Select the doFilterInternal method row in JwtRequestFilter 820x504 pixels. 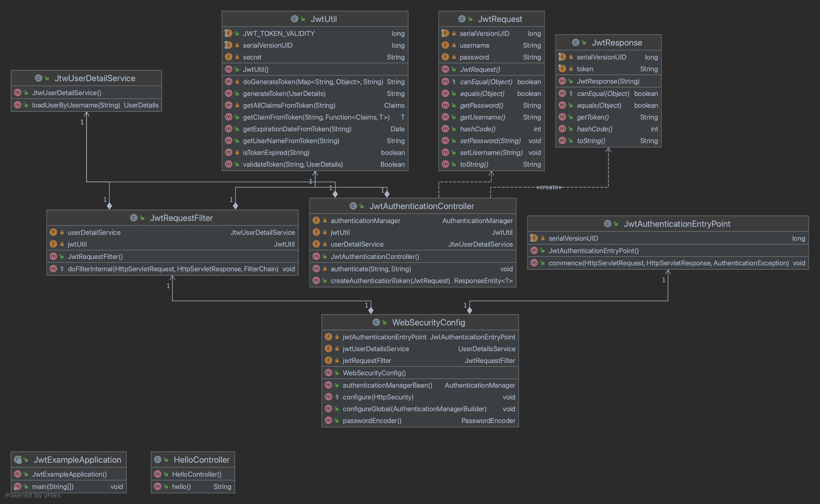coord(173,269)
